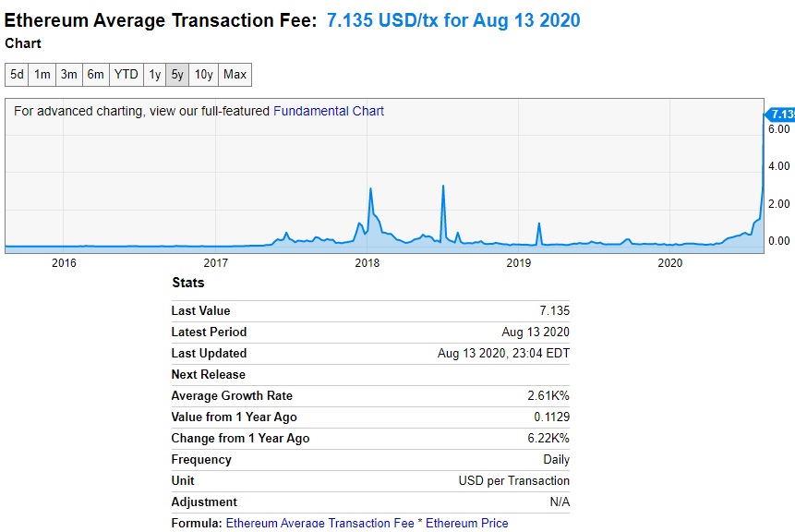795x532 pixels.
Task: Click the active 5y range button
Action: pyautogui.click(x=177, y=75)
